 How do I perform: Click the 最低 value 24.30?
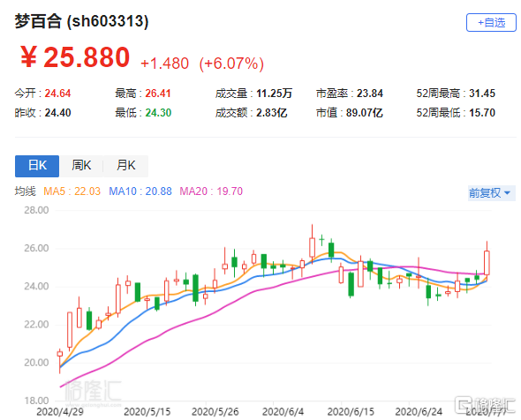point(158,113)
